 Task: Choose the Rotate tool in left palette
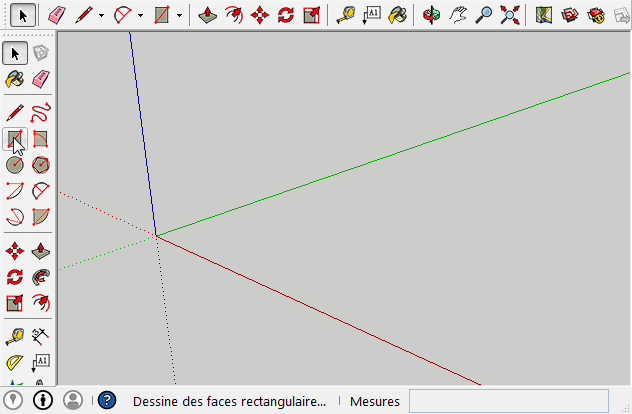point(15,277)
